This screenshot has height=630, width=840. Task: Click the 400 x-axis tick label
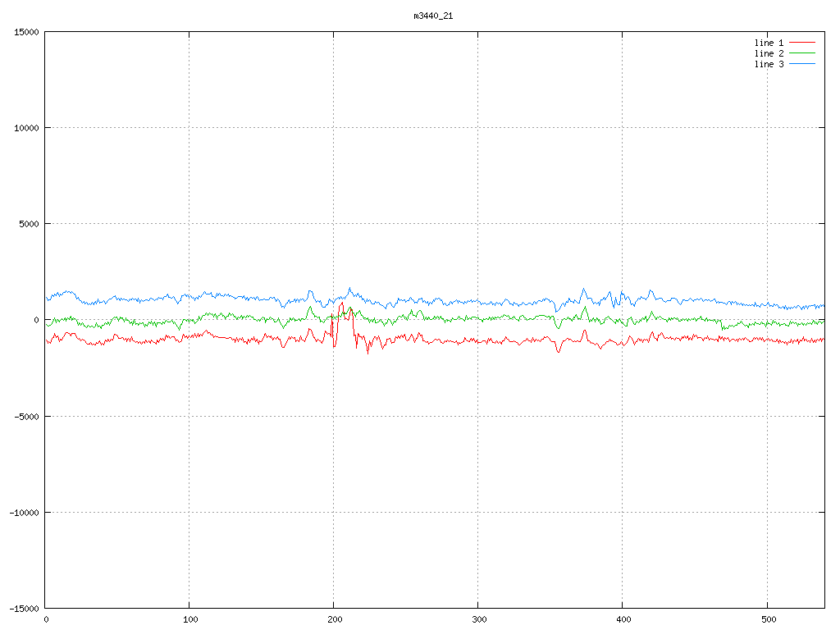coord(623,620)
